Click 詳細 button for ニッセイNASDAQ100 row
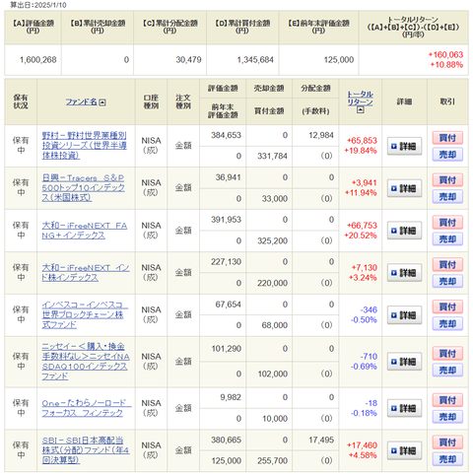Viewport: 473px width, 476px height. pyautogui.click(x=404, y=362)
